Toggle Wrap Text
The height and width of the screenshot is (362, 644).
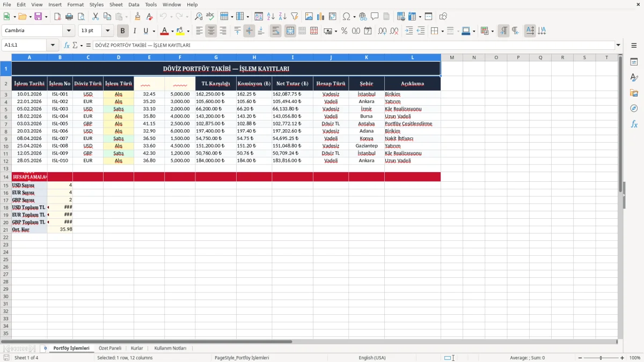click(x=276, y=31)
